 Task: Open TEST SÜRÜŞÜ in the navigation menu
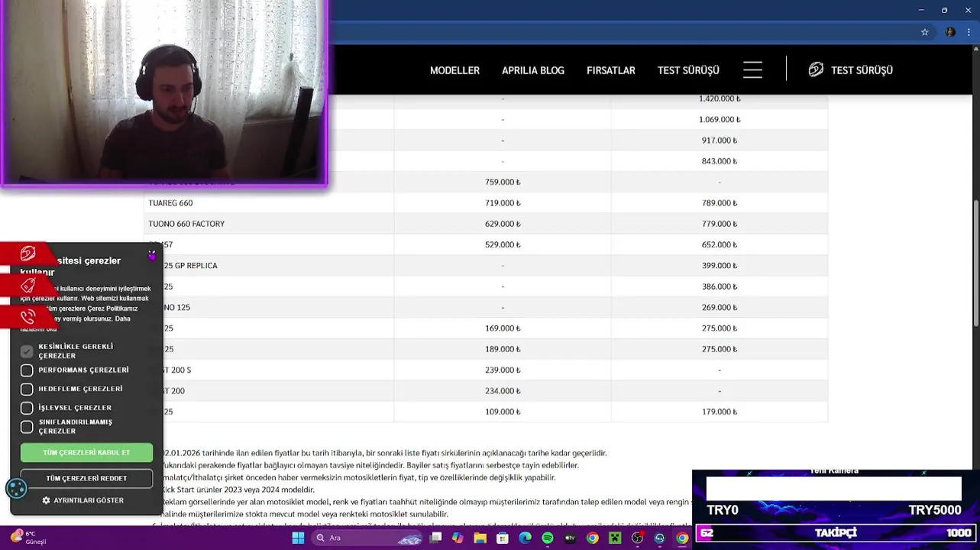[x=688, y=70]
